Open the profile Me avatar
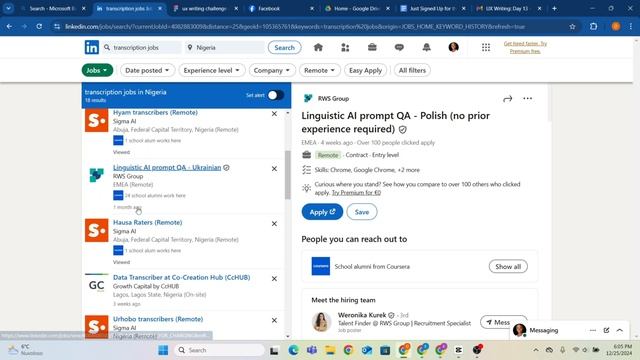640x360 pixels. coord(453,47)
